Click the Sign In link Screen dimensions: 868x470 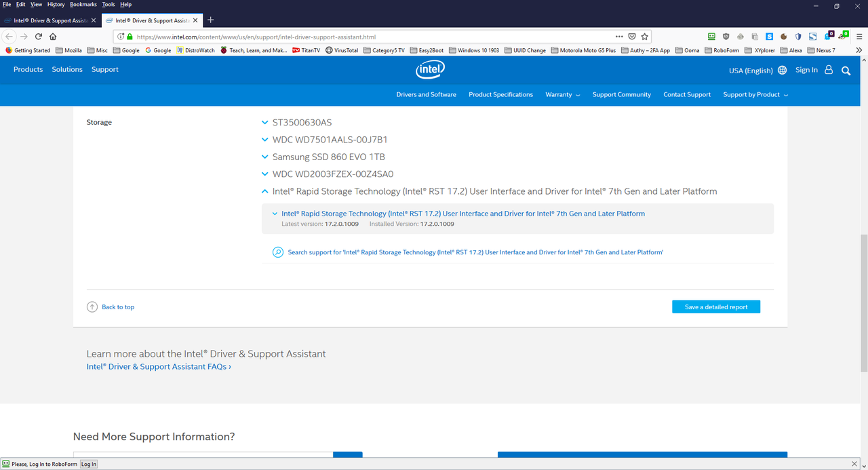tap(806, 70)
